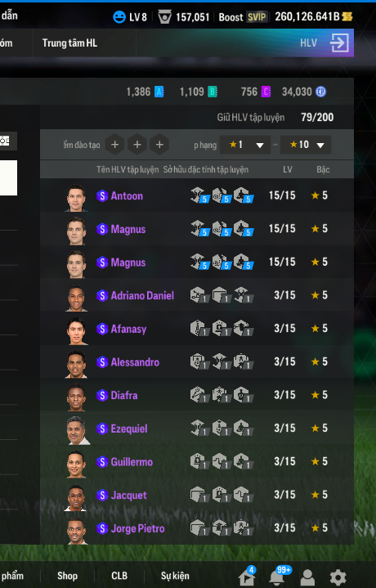Open the Sự kiện menu

[x=175, y=576]
